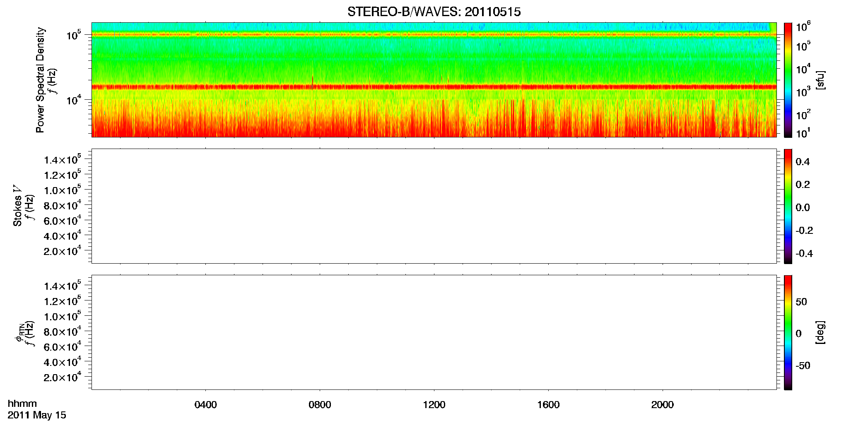
Task: Click the 1600 time axis label
Action: point(548,405)
